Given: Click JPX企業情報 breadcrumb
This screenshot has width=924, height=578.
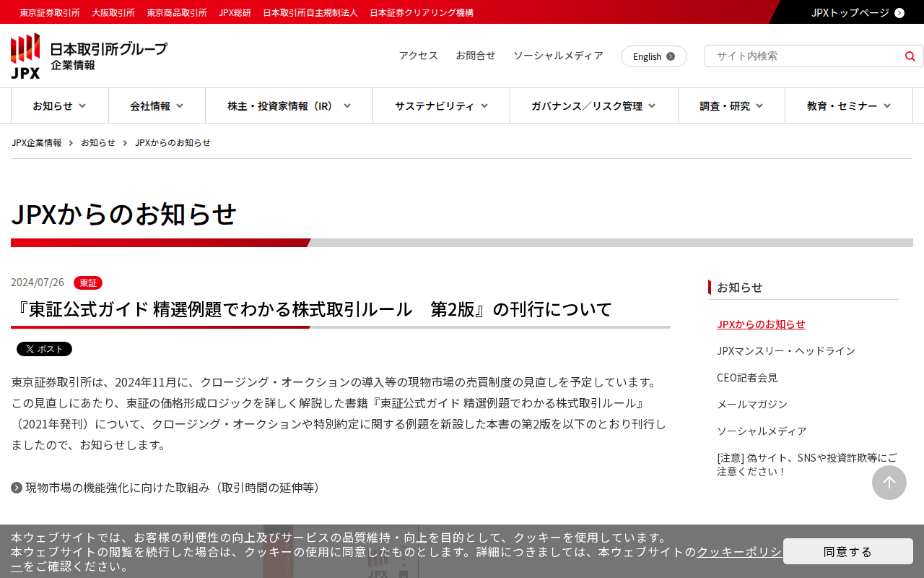Looking at the screenshot, I should tap(37, 142).
